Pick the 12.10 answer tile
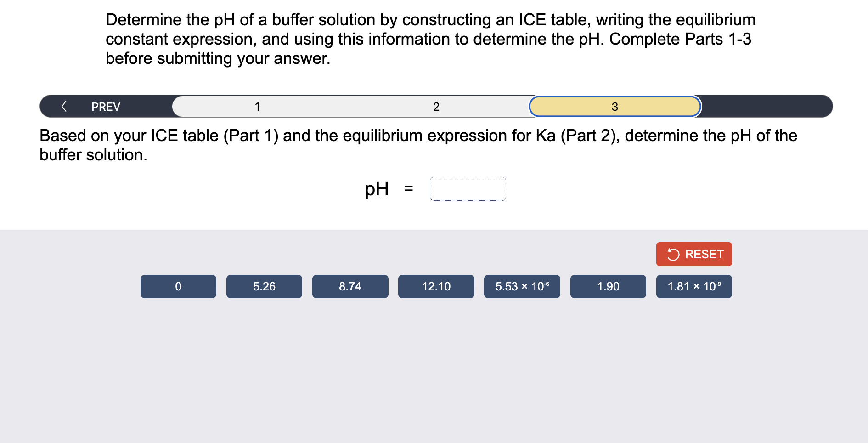Image resolution: width=868 pixels, height=443 pixels. click(436, 286)
